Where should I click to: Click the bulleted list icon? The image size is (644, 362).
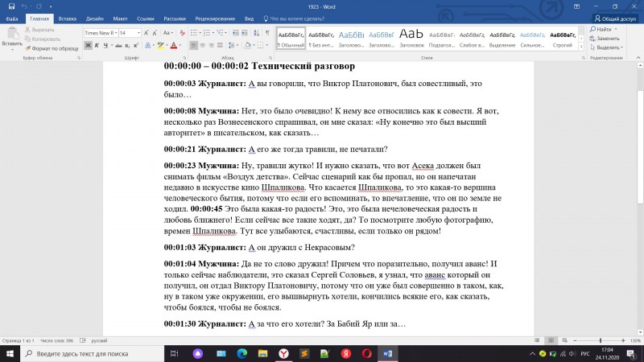193,33
